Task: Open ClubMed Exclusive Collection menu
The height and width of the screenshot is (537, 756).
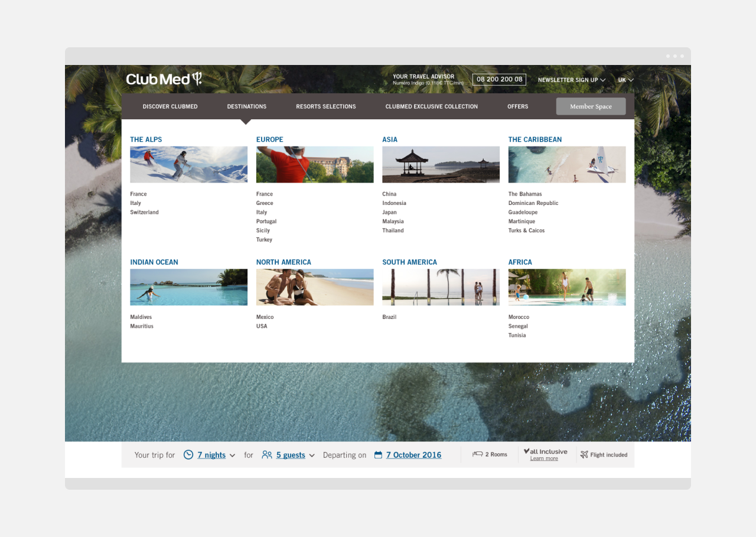Action: coord(432,106)
